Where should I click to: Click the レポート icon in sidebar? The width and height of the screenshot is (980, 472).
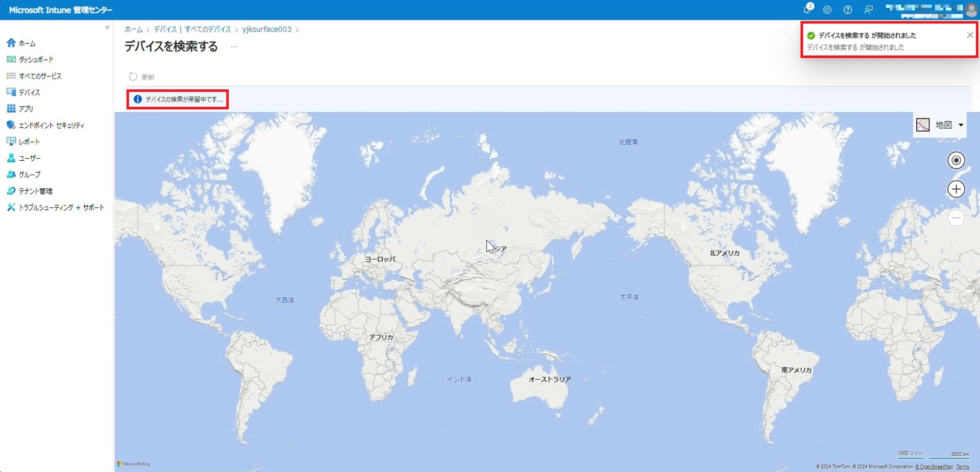click(11, 141)
